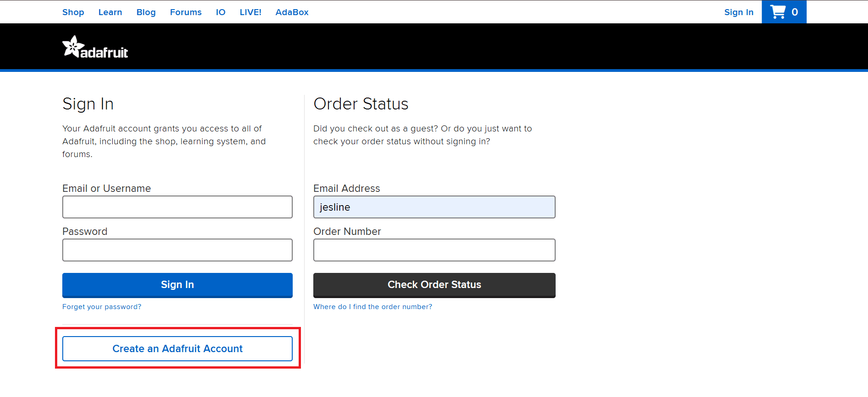Open the Blog page
The height and width of the screenshot is (397, 868).
(x=146, y=12)
